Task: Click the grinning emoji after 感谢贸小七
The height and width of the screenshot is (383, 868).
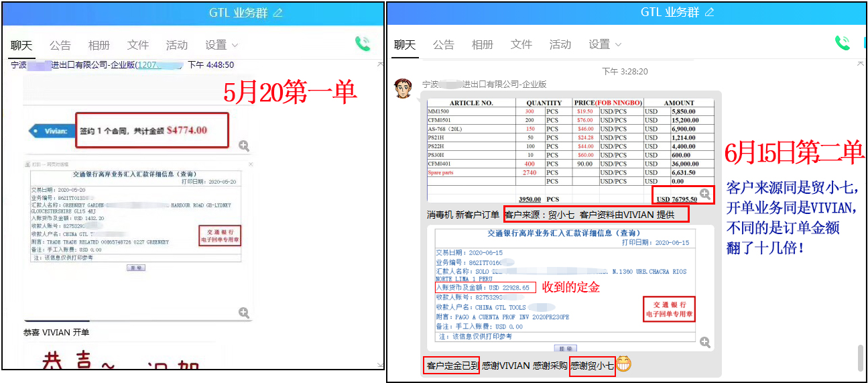Action: [623, 365]
